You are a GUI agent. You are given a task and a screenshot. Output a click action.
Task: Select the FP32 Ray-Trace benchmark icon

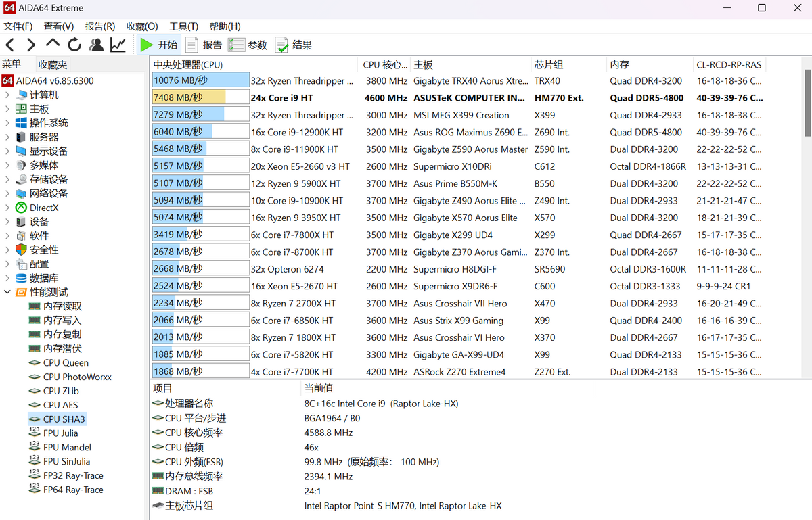point(35,475)
